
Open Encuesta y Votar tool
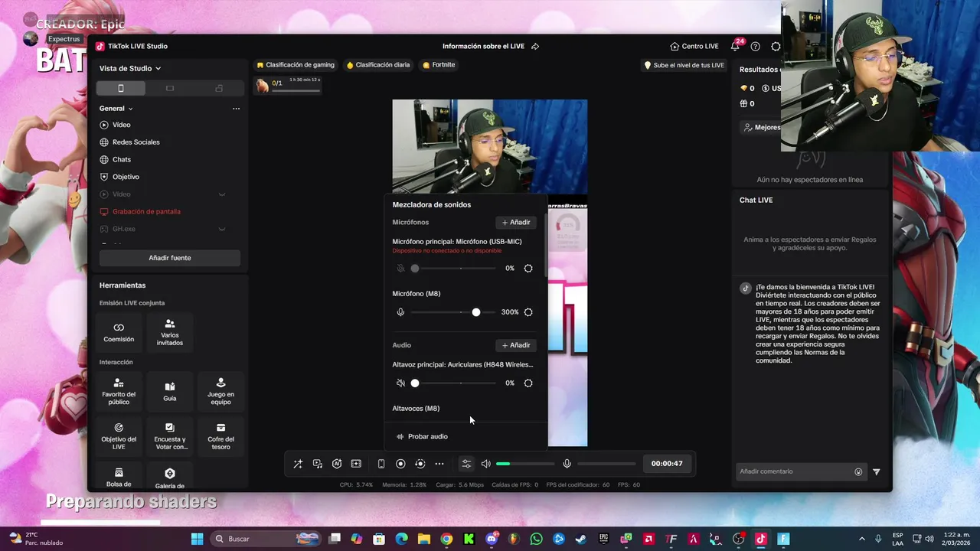(x=170, y=435)
